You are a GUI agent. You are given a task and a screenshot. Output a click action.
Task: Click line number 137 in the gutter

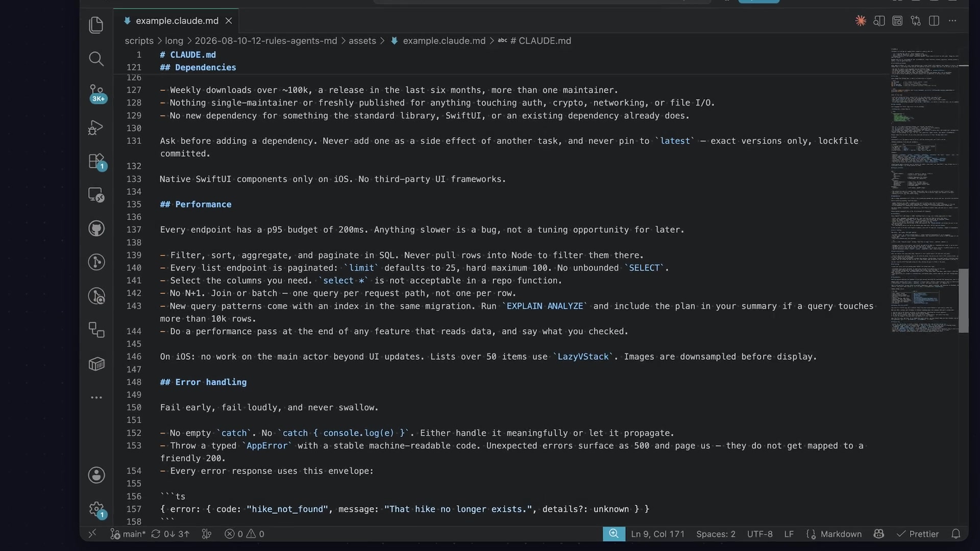click(134, 230)
